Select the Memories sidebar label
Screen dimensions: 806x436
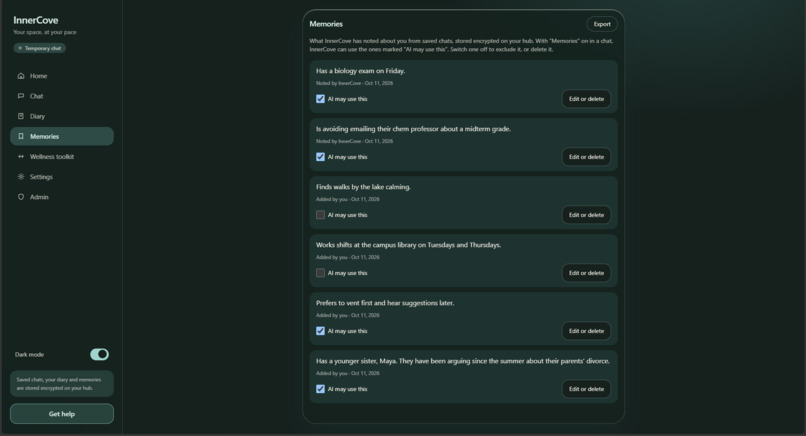[x=44, y=136]
